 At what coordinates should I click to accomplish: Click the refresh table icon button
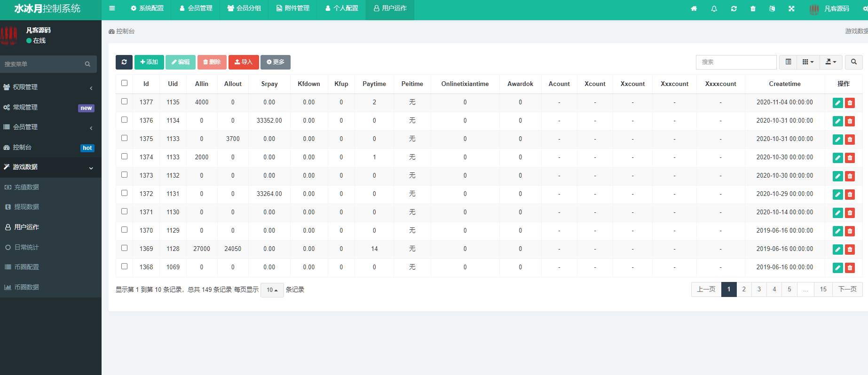[x=124, y=62]
